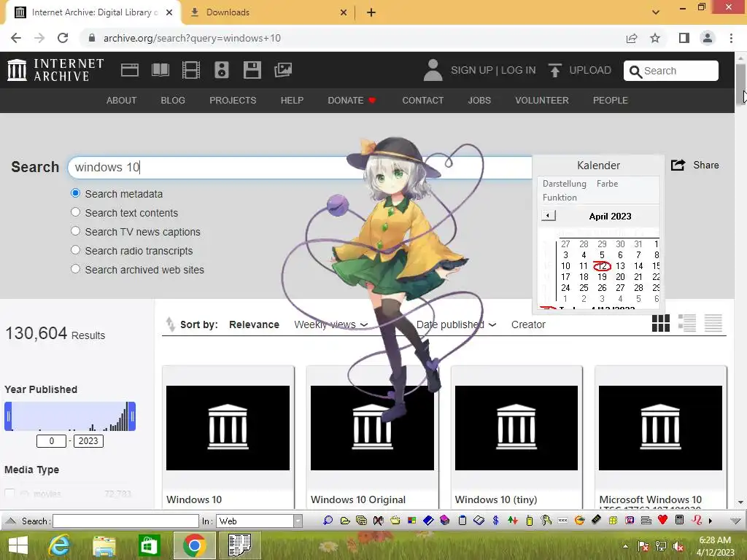Switch to tile grid view of results
747x560 pixels.
[660, 323]
